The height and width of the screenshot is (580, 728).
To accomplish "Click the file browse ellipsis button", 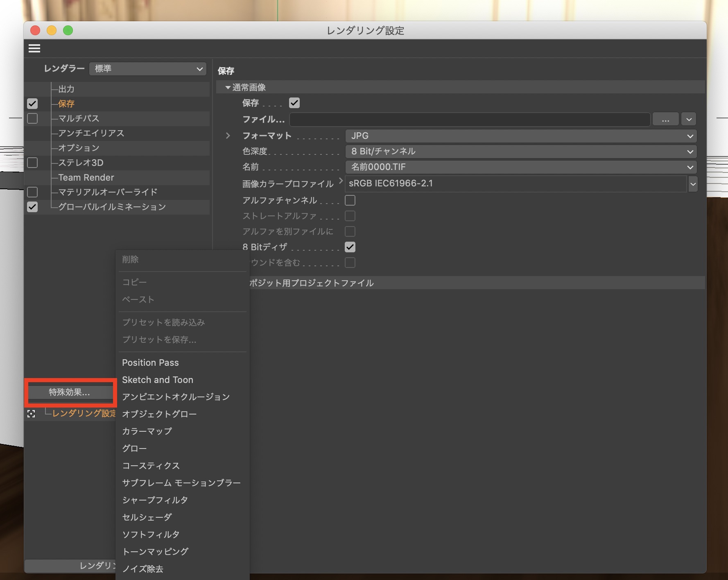I will click(x=665, y=120).
